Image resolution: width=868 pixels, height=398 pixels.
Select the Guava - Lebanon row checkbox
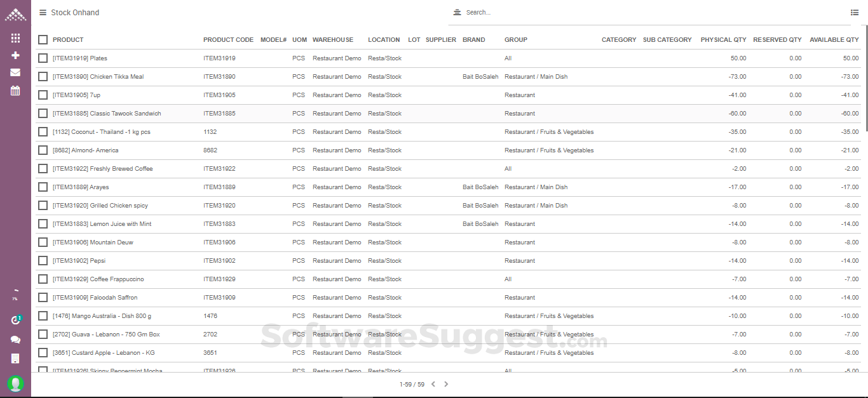click(x=43, y=335)
